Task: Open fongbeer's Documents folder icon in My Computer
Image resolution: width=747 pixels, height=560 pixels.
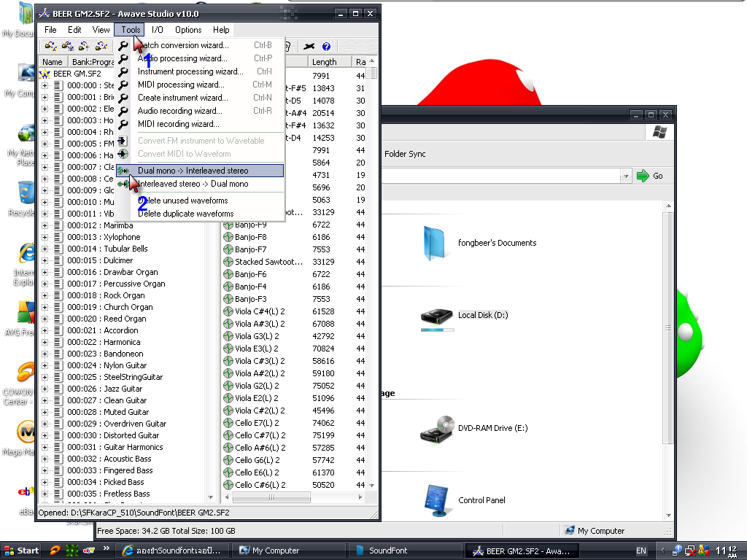Action: click(x=434, y=244)
